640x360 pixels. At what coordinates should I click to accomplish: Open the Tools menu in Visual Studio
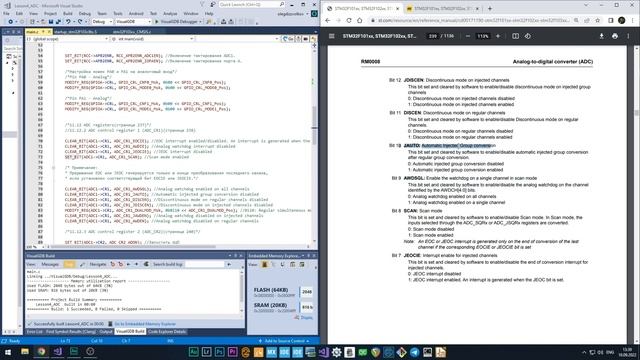118,13
